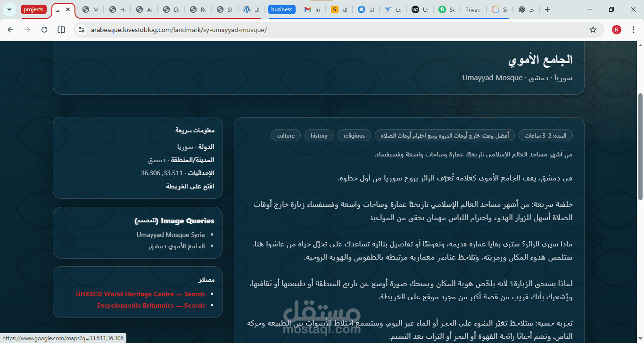This screenshot has width=644, height=343.
Task: Click the scrollbar up arrow
Action: click(x=640, y=44)
